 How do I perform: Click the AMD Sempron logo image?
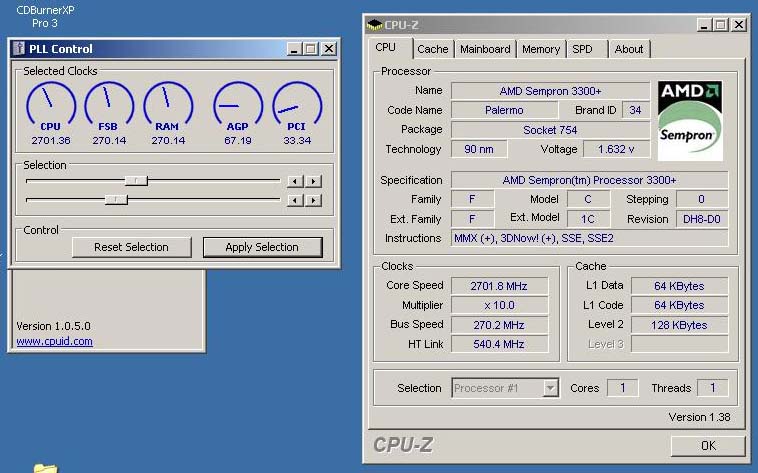pyautogui.click(x=690, y=120)
